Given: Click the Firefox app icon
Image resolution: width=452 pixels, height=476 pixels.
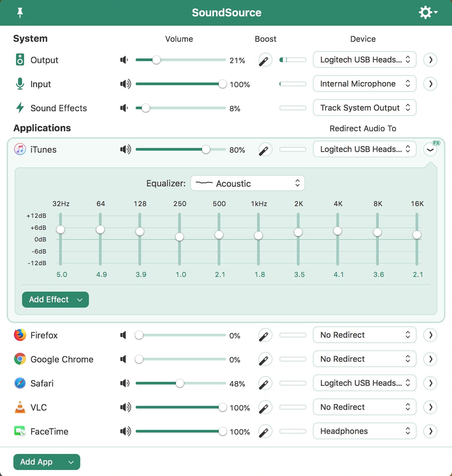Looking at the screenshot, I should [20, 335].
